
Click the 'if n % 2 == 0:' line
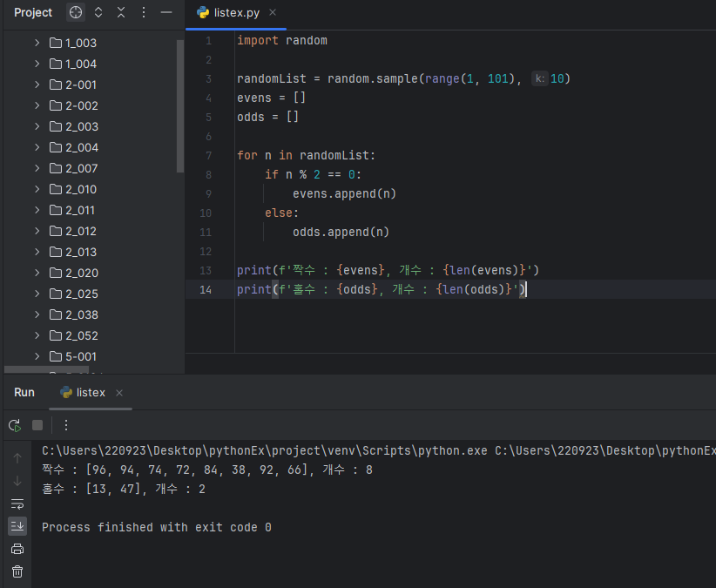[313, 174]
